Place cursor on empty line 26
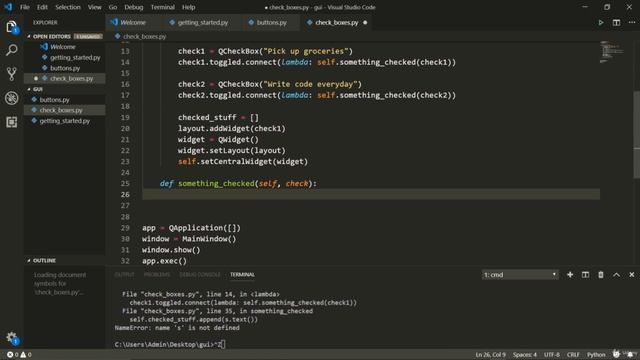 point(371,194)
